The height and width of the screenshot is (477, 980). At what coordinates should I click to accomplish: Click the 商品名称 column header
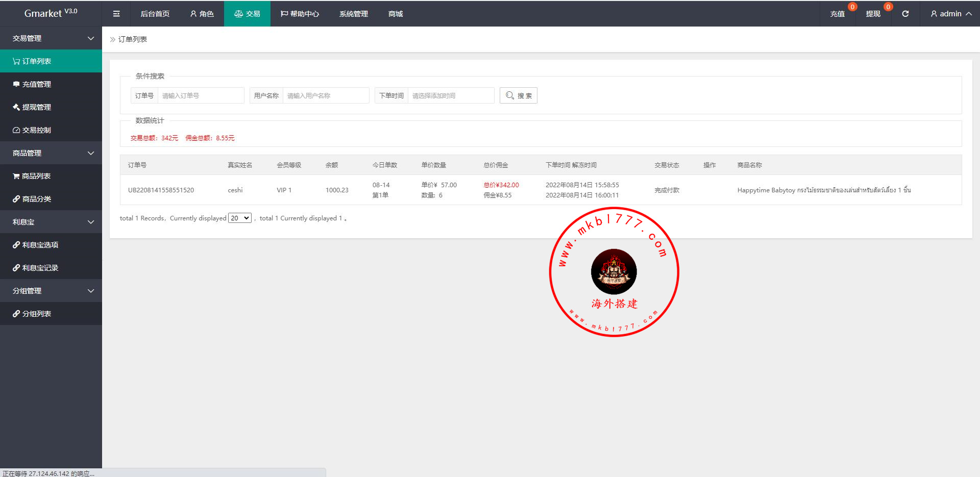click(x=749, y=165)
